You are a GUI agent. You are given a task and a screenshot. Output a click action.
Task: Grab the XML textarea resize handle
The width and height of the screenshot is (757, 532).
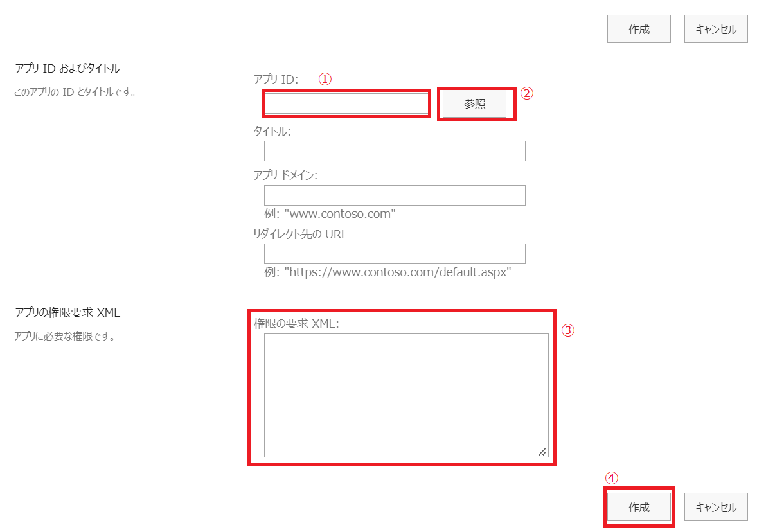coord(543,452)
